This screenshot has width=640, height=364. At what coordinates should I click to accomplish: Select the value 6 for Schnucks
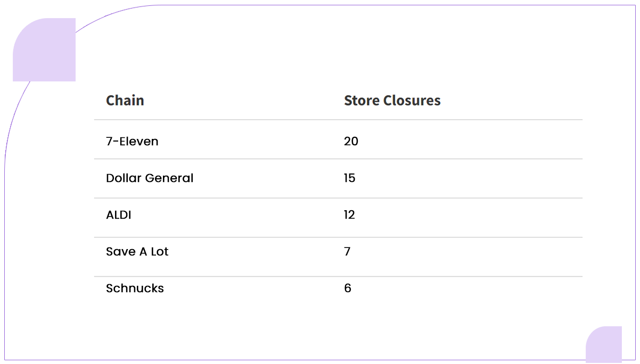[348, 288]
